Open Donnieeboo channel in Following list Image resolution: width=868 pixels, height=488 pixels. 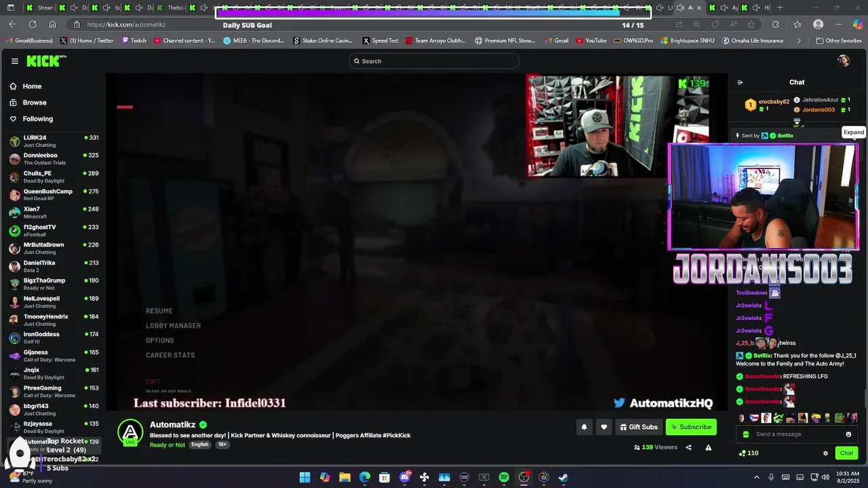point(53,159)
